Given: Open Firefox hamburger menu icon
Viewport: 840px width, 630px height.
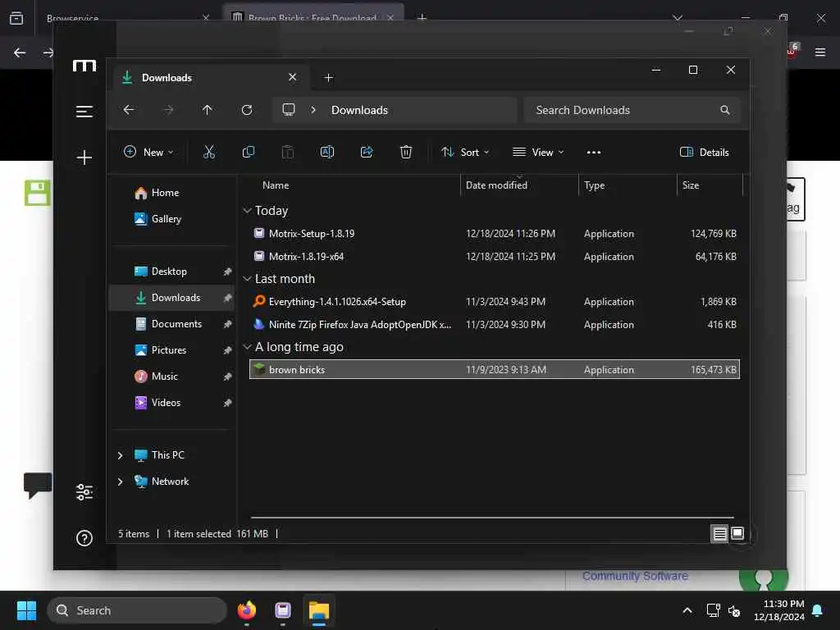Looking at the screenshot, I should tap(820, 52).
